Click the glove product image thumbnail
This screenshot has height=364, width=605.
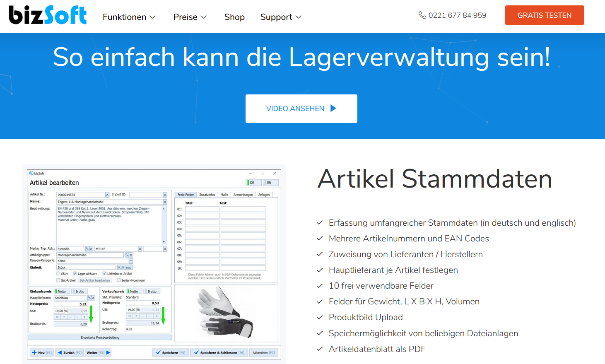pos(225,313)
